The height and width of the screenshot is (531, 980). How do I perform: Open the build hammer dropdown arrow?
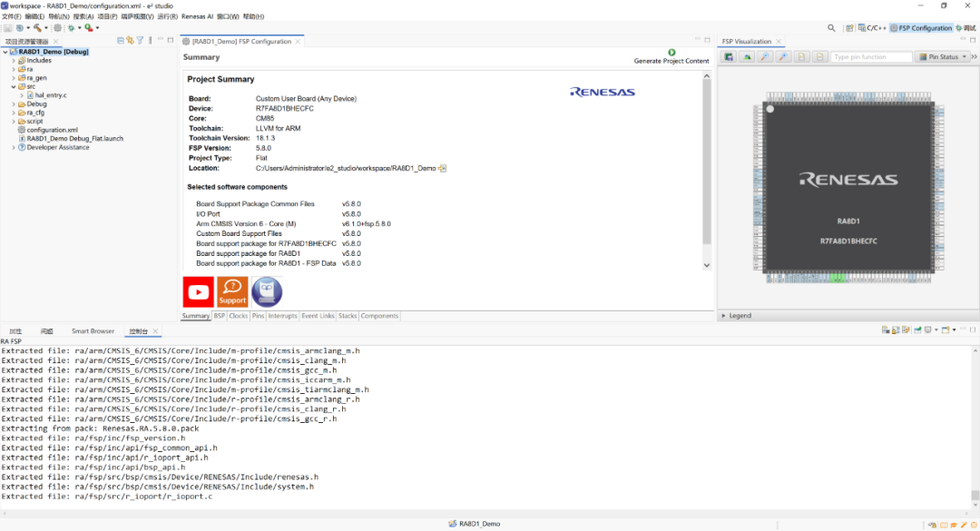[x=45, y=28]
